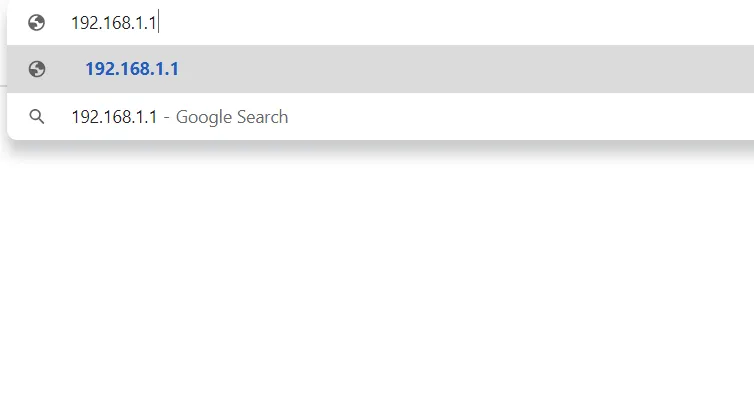Click the black 192.168.1.1 text in search suggestion
754x418 pixels.
point(114,117)
